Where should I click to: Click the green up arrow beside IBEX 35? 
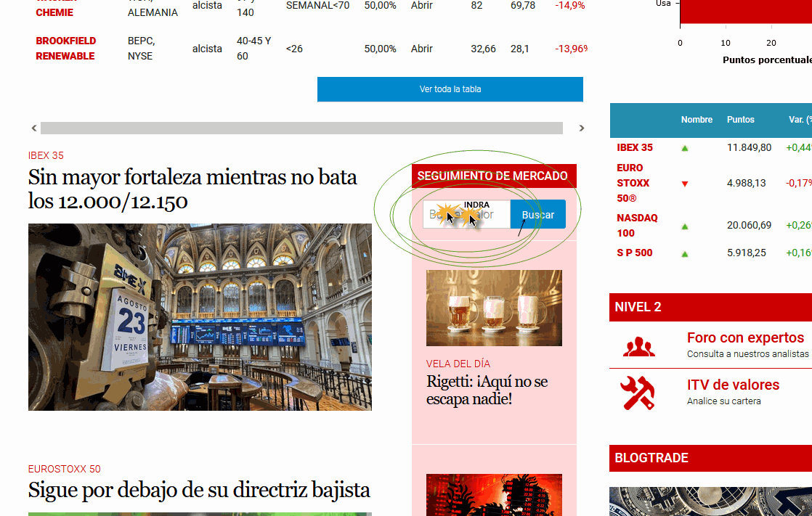685,148
